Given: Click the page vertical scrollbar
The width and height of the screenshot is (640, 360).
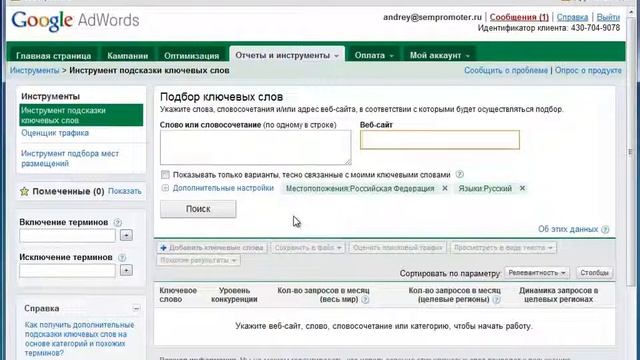Looking at the screenshot, I should (631, 151).
